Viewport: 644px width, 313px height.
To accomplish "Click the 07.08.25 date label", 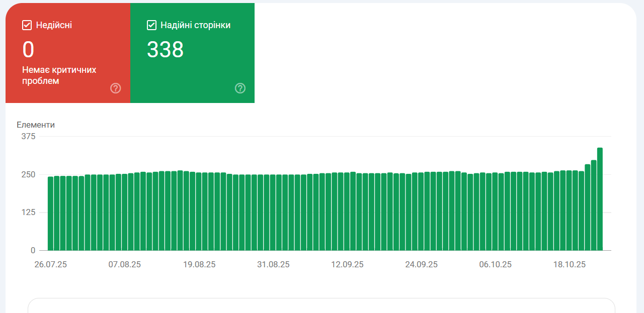I will (x=124, y=265).
